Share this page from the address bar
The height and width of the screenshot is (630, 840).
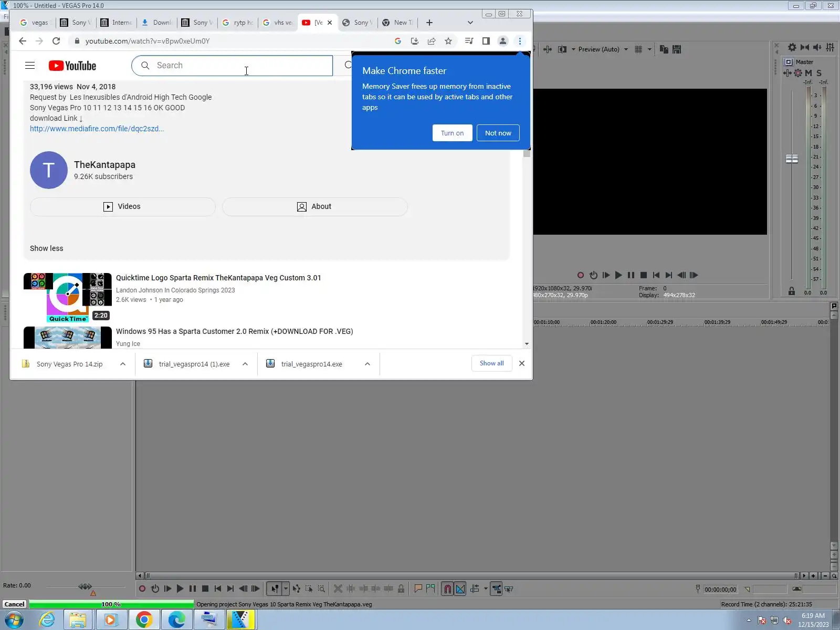click(x=432, y=41)
